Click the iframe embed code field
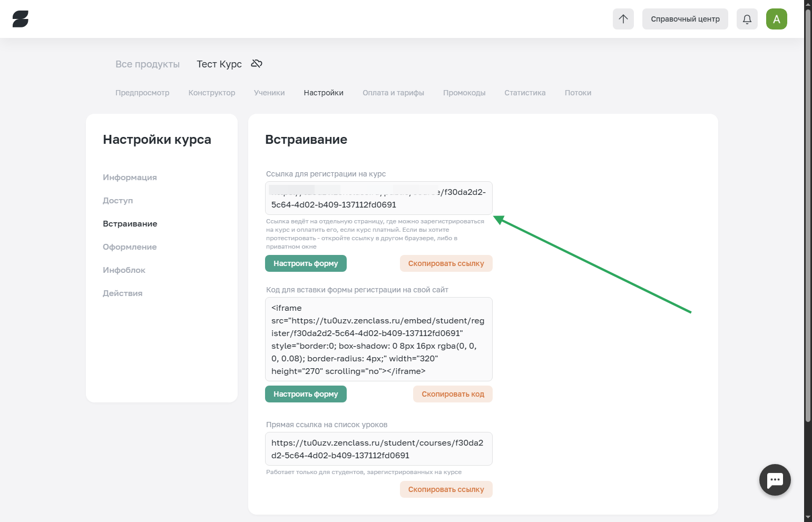Image resolution: width=812 pixels, height=522 pixels. [379, 339]
